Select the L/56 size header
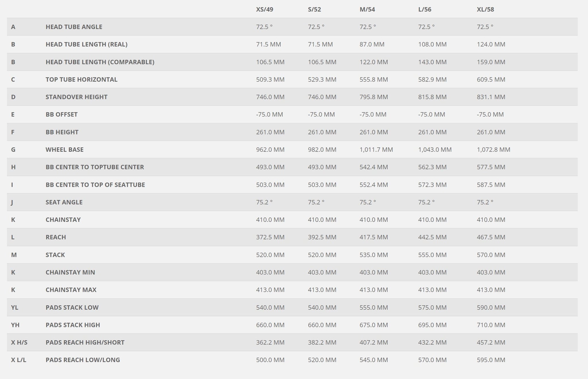Viewport: 588px width, 379px height. pos(425,9)
